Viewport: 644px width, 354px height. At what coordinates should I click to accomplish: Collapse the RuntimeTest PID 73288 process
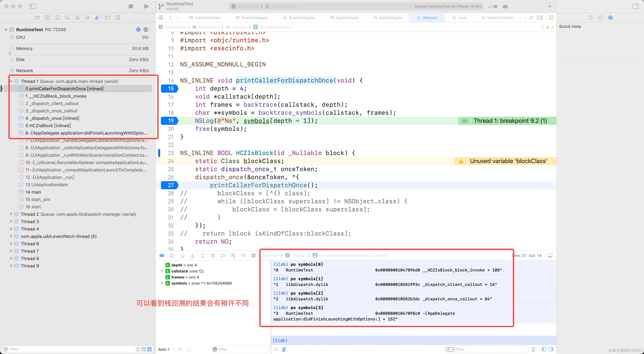tap(6, 29)
